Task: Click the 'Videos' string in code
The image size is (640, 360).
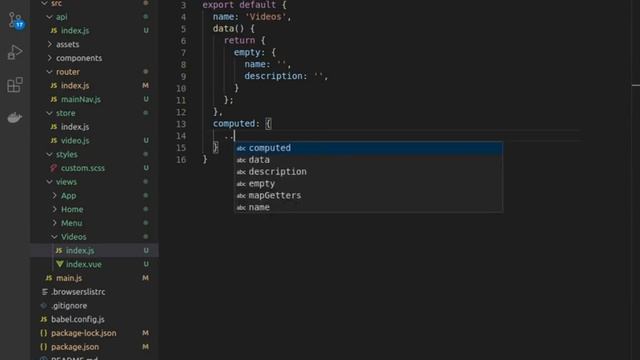Action: (265, 17)
